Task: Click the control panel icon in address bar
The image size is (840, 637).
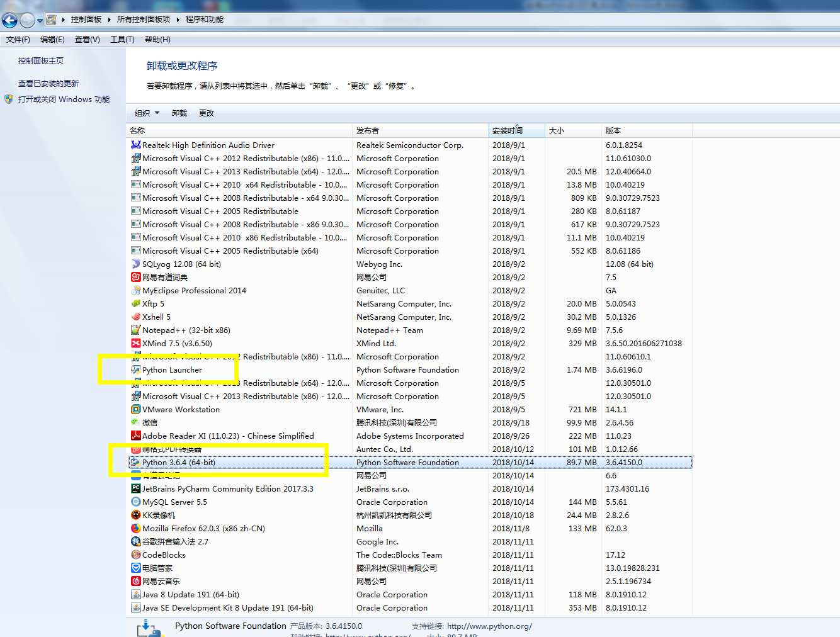Action: click(x=52, y=20)
